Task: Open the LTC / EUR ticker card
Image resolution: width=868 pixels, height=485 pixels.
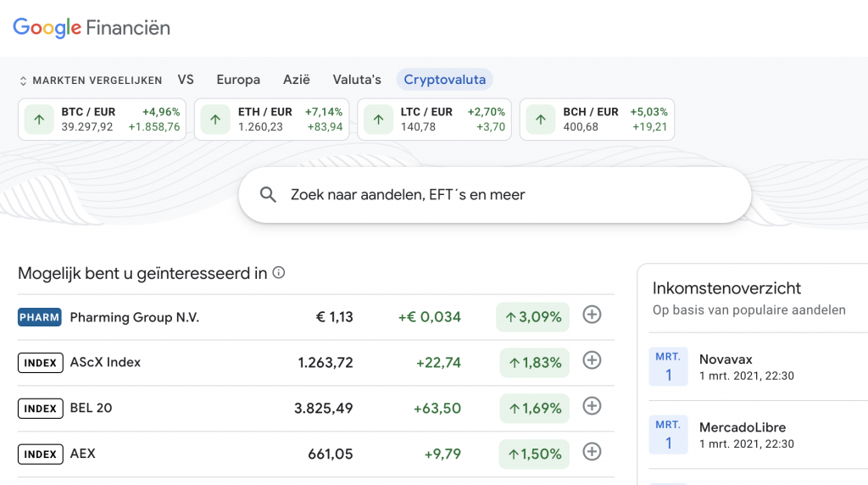Action: (x=435, y=119)
